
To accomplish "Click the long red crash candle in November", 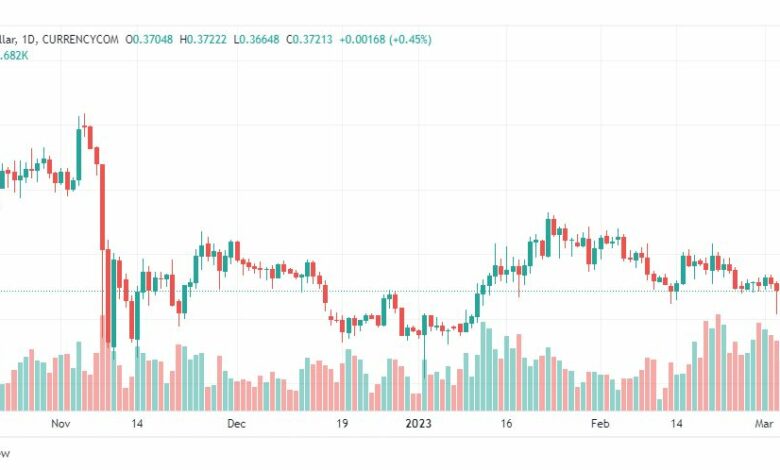I will click(102, 206).
